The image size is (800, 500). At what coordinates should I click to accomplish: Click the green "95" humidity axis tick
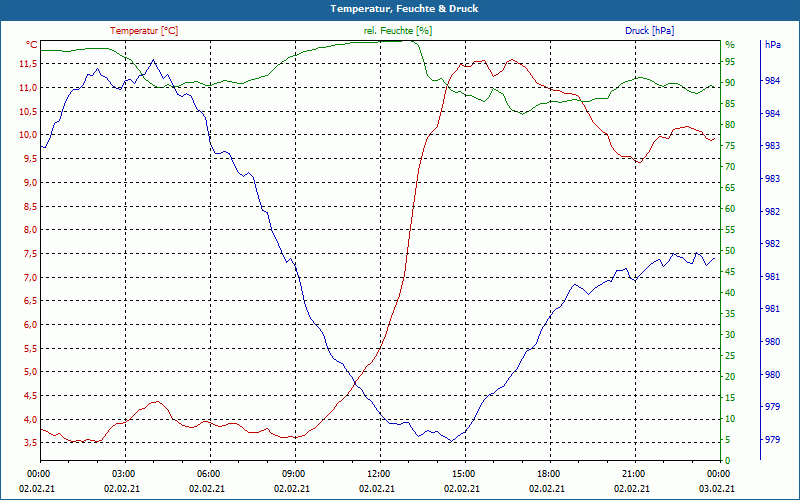pos(730,62)
